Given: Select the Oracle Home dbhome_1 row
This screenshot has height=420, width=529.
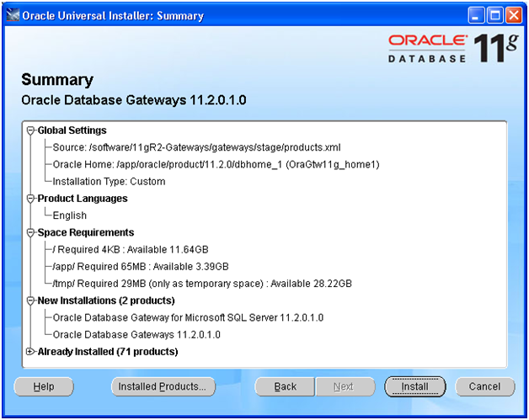Looking at the screenshot, I should click(x=216, y=164).
